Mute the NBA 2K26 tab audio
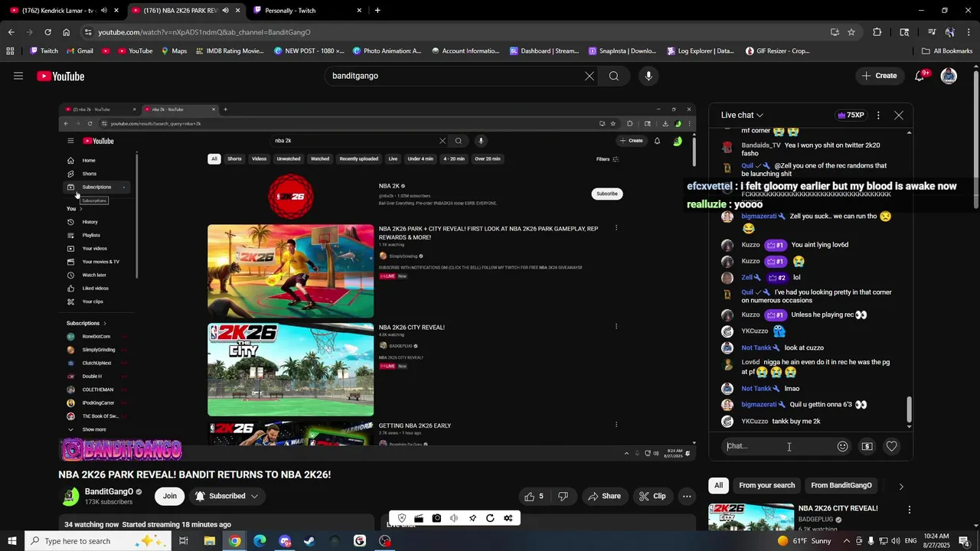Image resolution: width=980 pixels, height=551 pixels. [x=225, y=11]
